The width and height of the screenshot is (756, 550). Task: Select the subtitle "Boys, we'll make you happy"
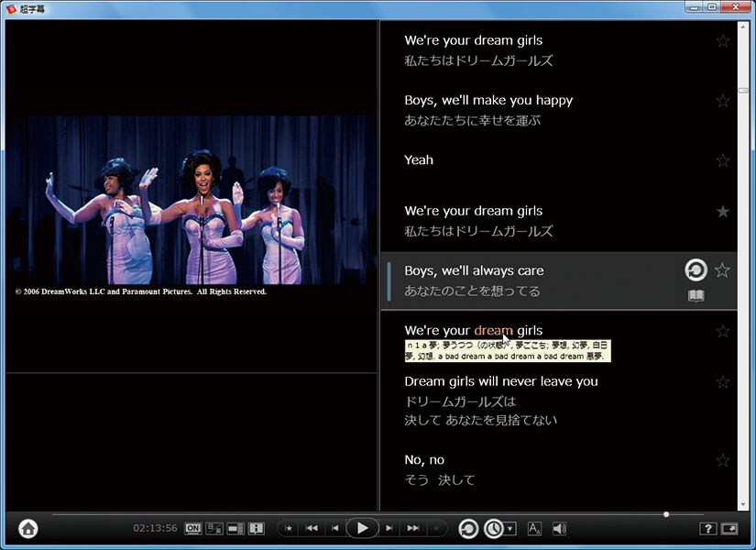point(488,100)
